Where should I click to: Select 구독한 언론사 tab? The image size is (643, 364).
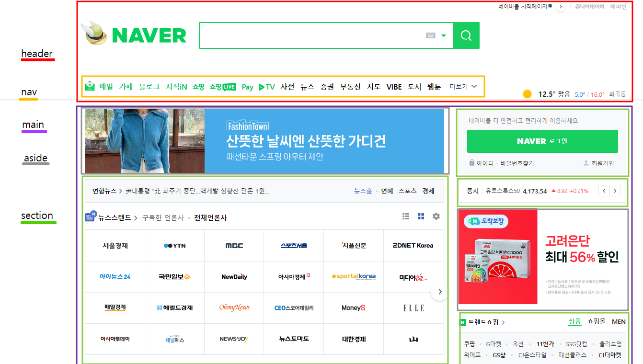pos(163,217)
